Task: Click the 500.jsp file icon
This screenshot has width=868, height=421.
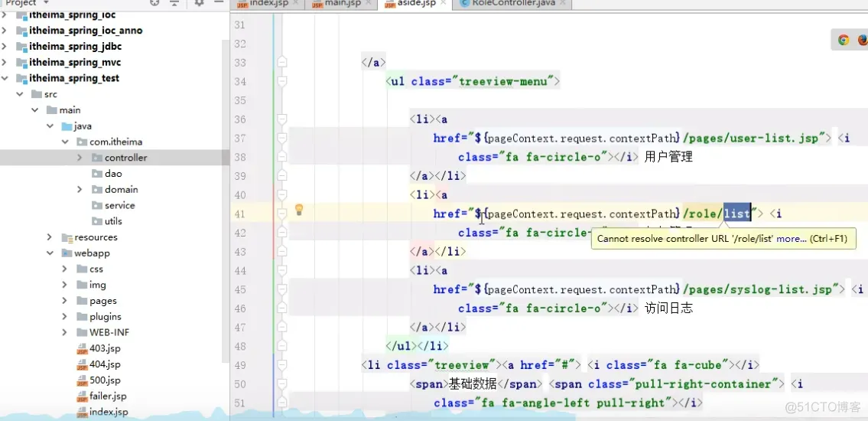Action: [x=82, y=381]
